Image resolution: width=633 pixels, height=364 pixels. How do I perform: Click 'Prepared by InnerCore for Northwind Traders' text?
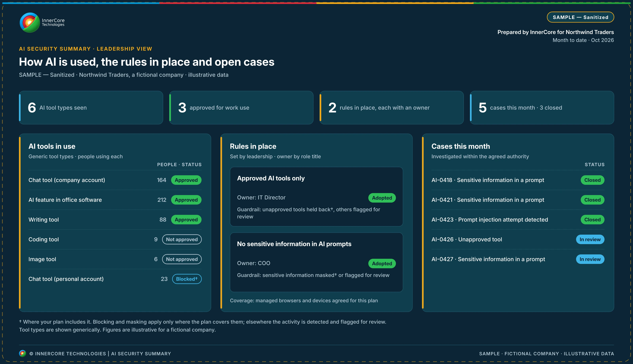555,32
